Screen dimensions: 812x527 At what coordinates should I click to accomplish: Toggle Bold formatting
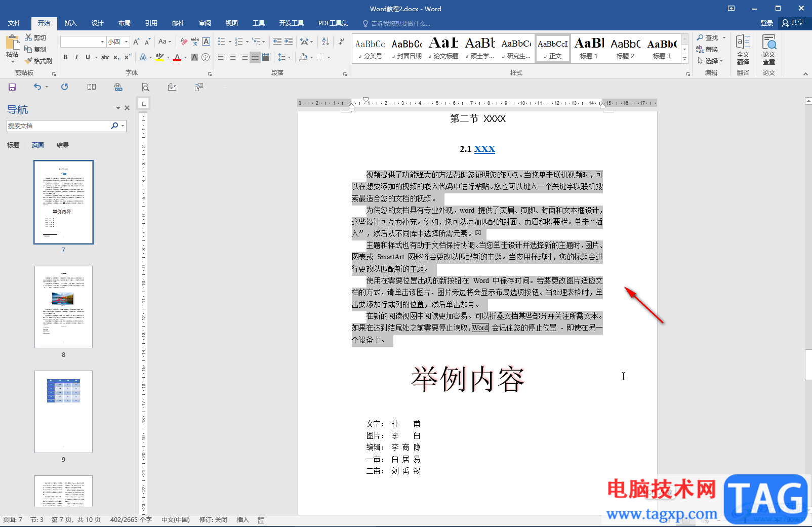(65, 57)
